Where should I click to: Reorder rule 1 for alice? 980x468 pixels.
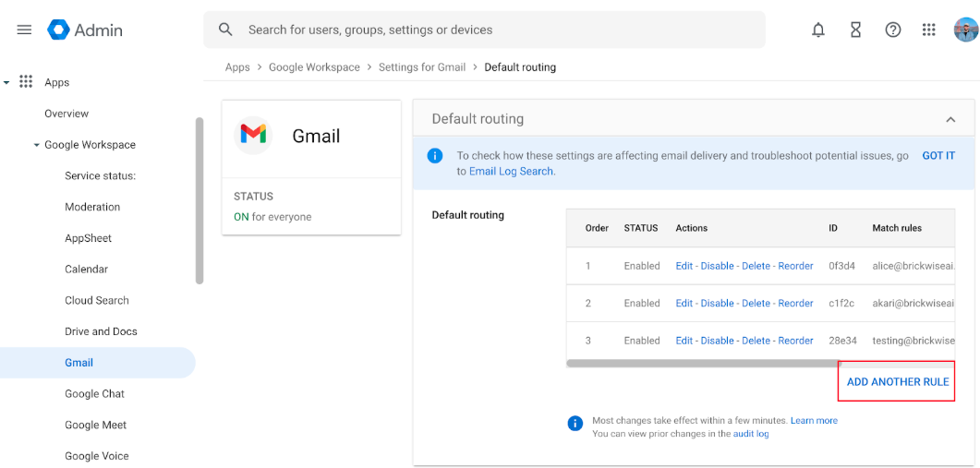(x=795, y=266)
